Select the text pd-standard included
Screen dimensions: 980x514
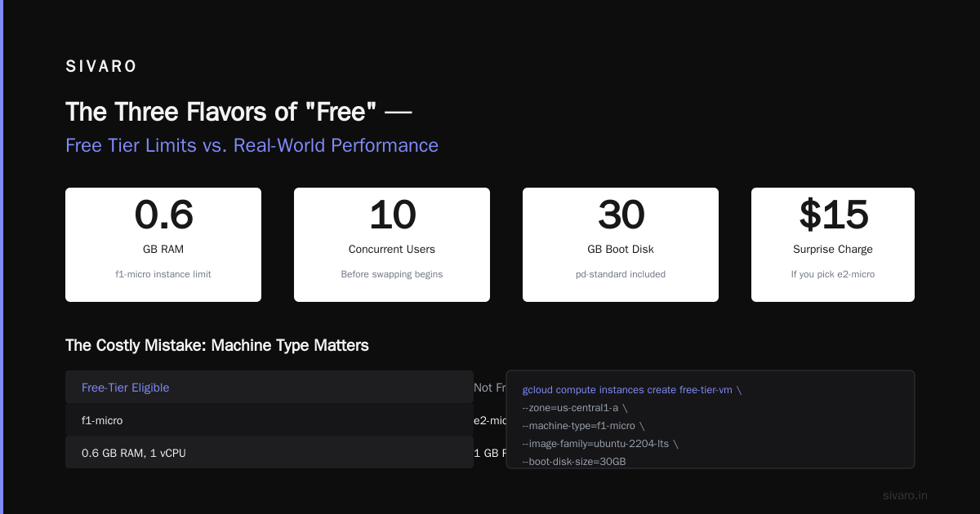(x=621, y=274)
